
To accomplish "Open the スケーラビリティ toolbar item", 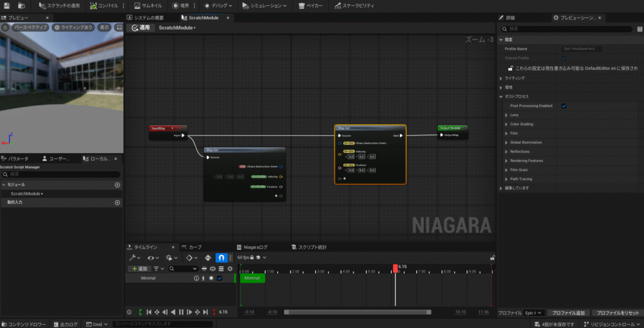I will (355, 6).
